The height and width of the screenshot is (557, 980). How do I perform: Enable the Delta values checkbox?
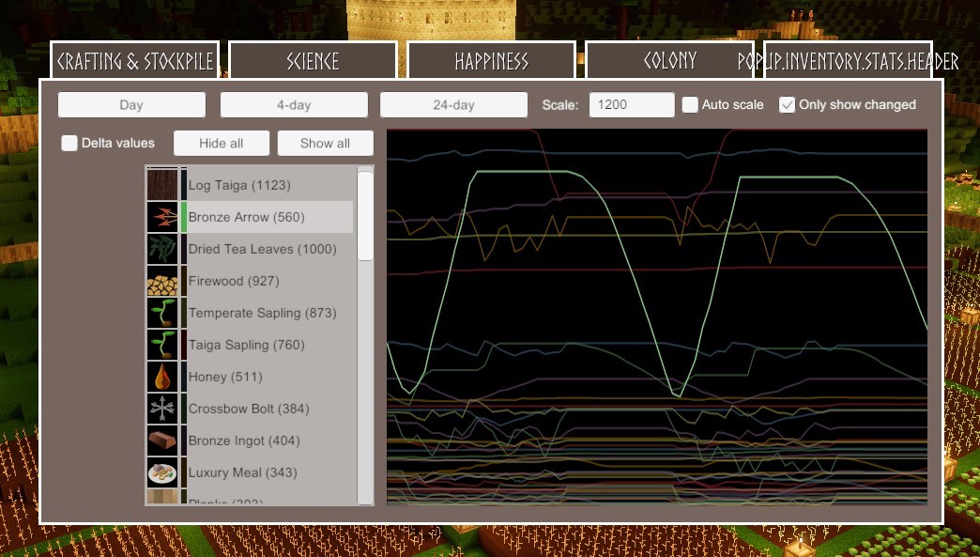[69, 143]
